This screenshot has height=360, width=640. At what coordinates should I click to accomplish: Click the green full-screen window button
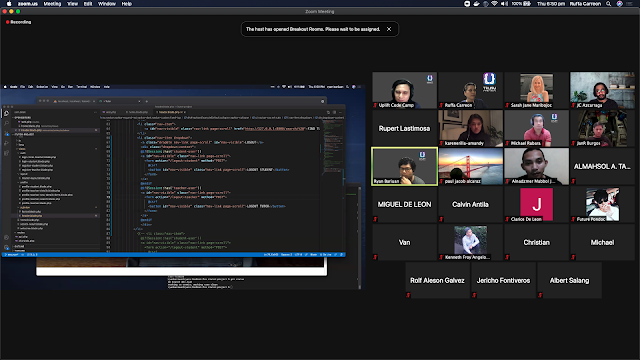pos(18,11)
